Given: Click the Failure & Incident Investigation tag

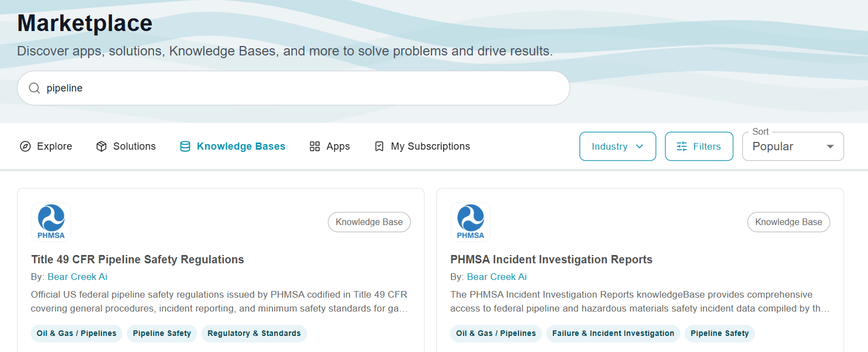Looking at the screenshot, I should 613,333.
